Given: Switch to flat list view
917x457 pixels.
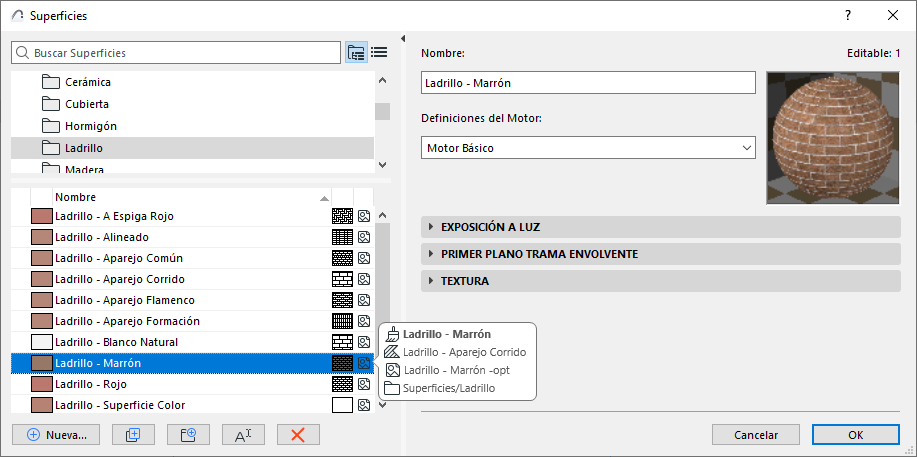Looking at the screenshot, I should [379, 52].
